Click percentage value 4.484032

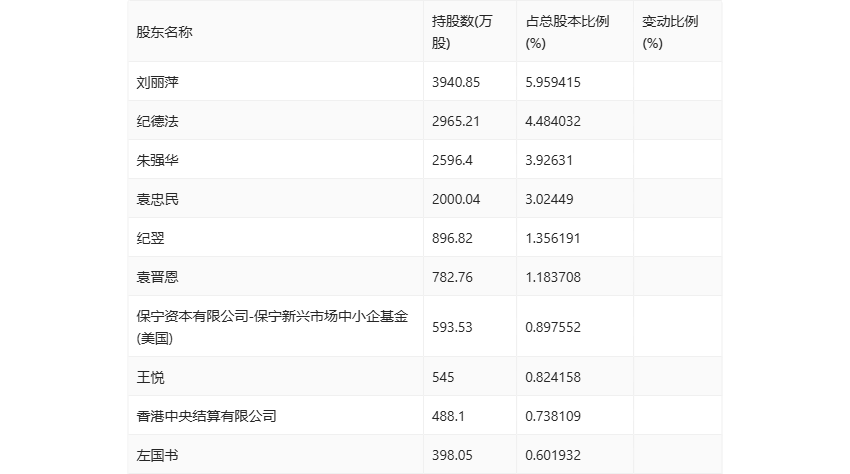tap(553, 121)
